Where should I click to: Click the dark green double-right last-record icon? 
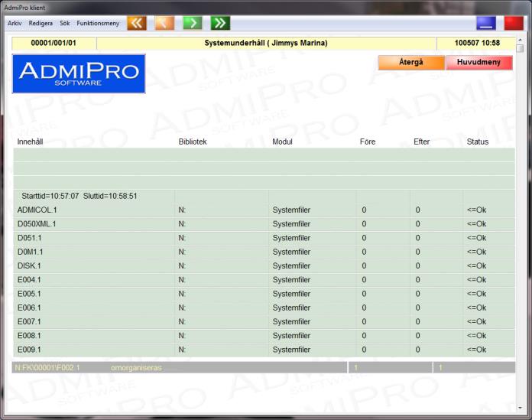coord(220,23)
